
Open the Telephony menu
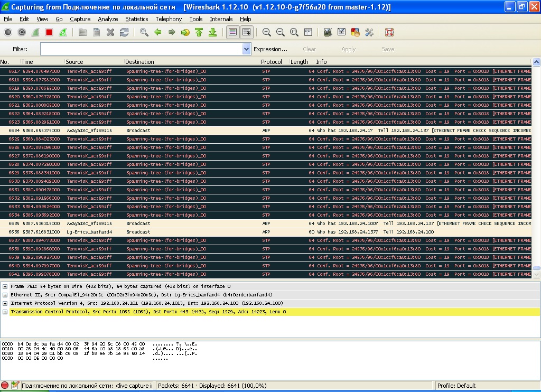pos(169,19)
